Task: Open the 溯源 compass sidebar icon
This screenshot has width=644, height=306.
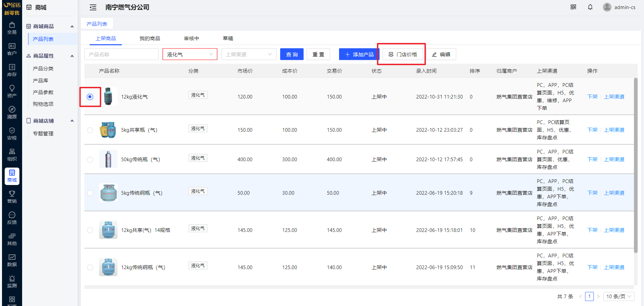Action: click(12, 113)
